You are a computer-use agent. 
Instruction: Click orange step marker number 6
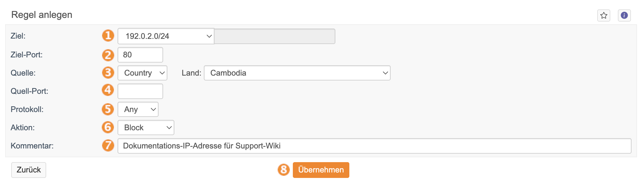point(108,127)
